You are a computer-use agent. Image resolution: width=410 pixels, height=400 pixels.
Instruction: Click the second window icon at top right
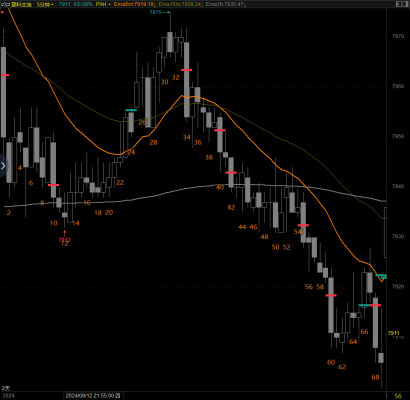(x=406, y=4)
